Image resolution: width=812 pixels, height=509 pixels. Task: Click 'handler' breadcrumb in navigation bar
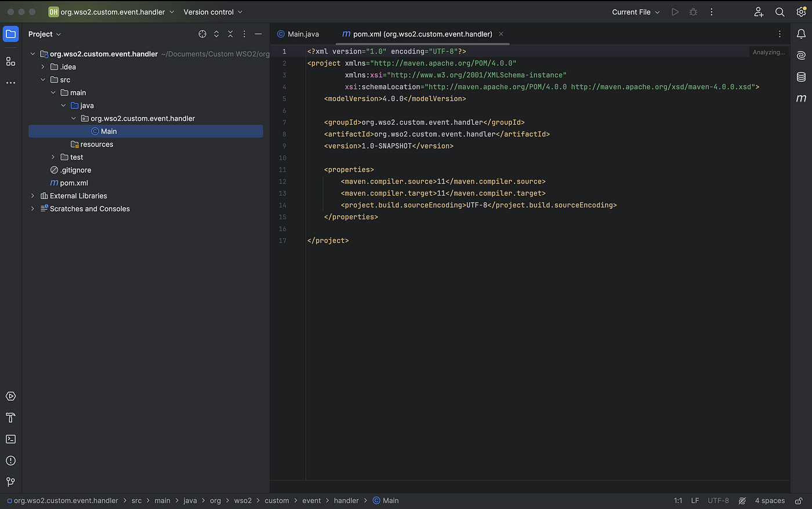point(346,501)
